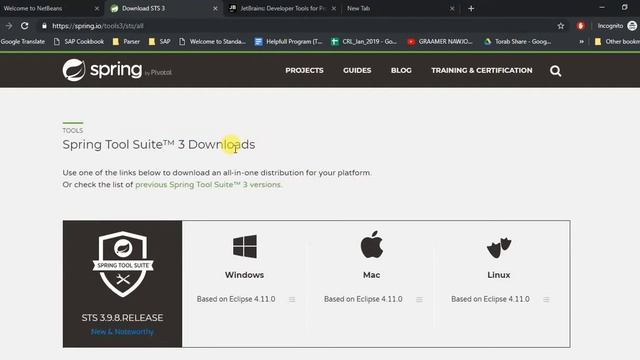
Task: View site lock security info
Action: [44, 26]
